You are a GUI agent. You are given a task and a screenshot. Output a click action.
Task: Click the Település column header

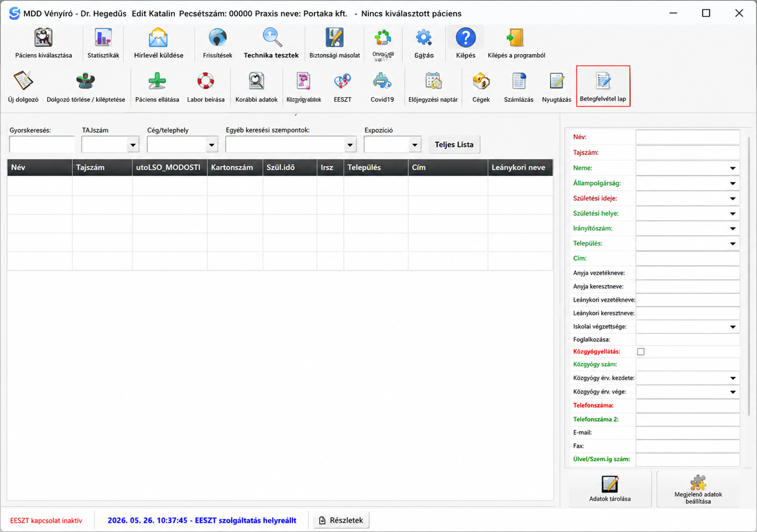[376, 168]
